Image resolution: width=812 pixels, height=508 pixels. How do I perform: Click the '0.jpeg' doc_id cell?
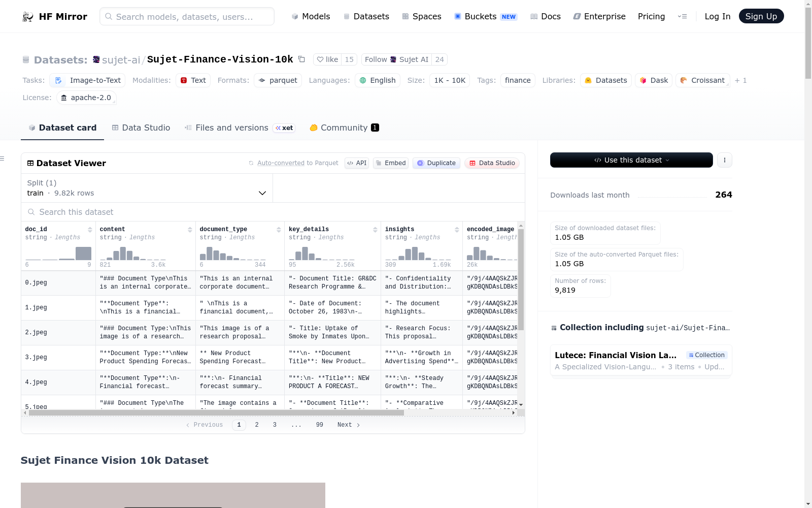coord(58,283)
